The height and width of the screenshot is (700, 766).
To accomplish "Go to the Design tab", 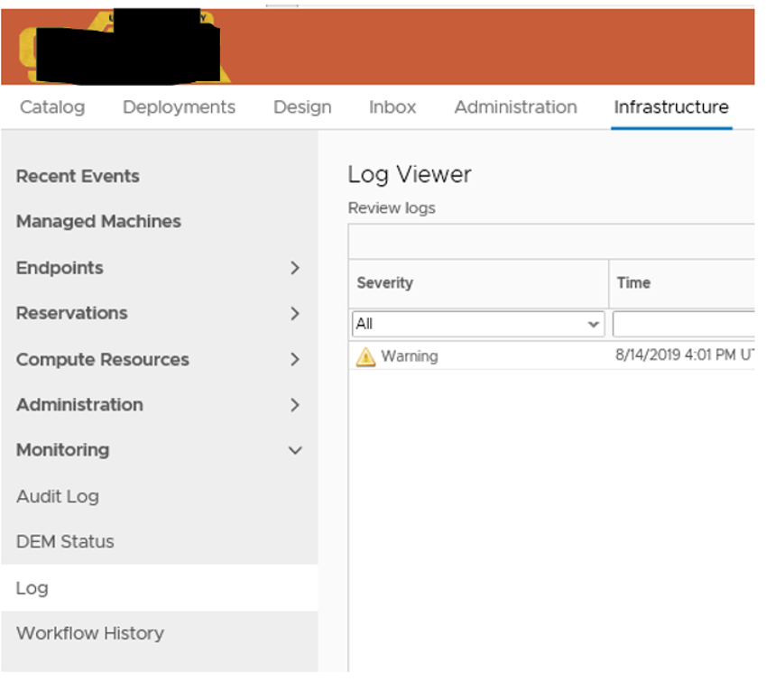I will pyautogui.click(x=302, y=107).
